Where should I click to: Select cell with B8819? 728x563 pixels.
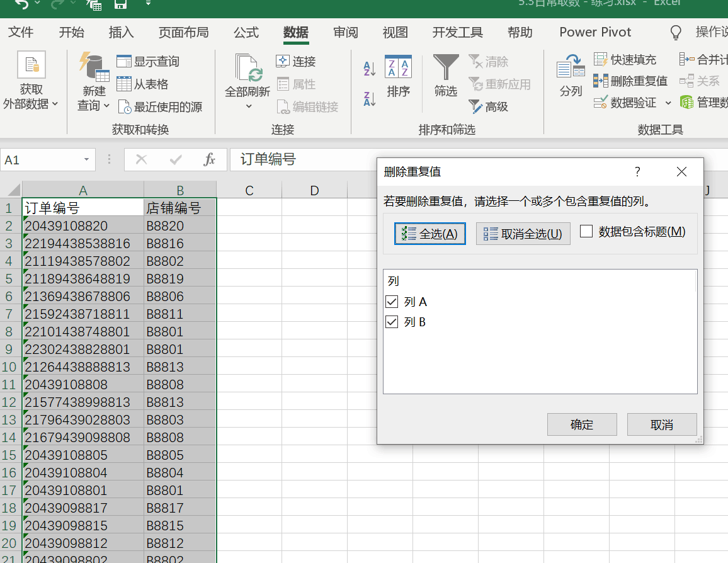(x=179, y=278)
